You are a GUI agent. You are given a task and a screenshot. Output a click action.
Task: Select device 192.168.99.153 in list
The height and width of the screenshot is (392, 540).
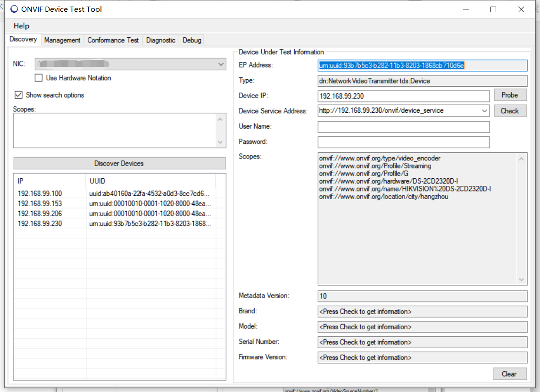[x=40, y=204]
